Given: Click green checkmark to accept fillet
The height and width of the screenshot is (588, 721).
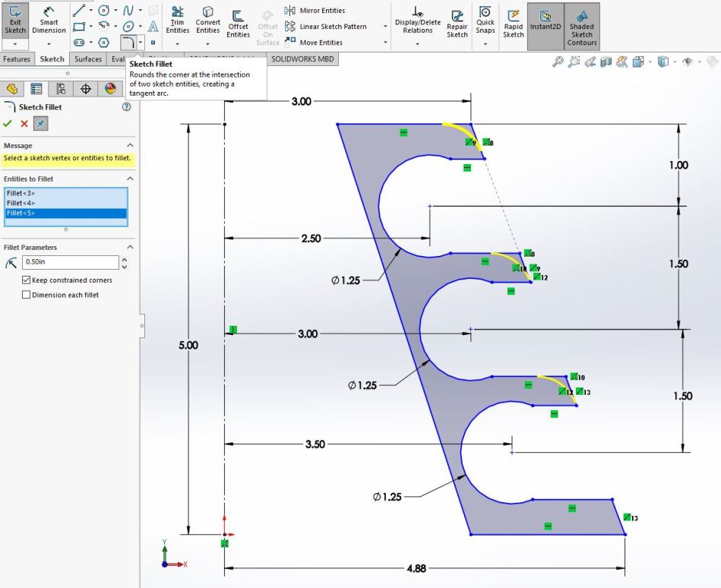Looking at the screenshot, I should (8, 124).
